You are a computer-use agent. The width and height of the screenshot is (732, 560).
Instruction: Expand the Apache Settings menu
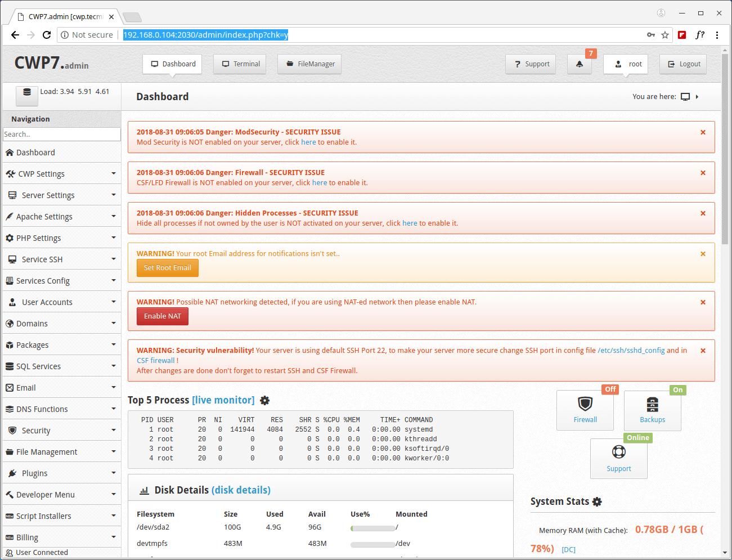tap(61, 217)
